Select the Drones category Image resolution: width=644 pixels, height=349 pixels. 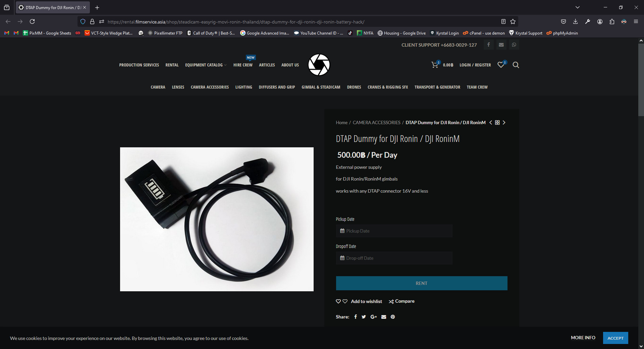coord(354,87)
